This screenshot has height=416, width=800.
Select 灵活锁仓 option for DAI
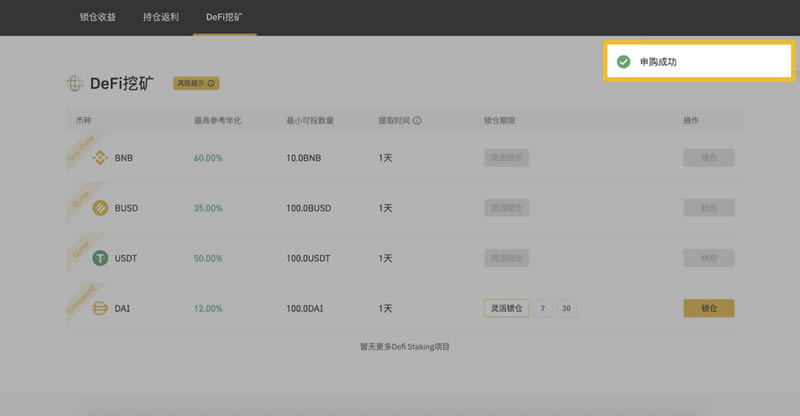pyautogui.click(x=506, y=308)
